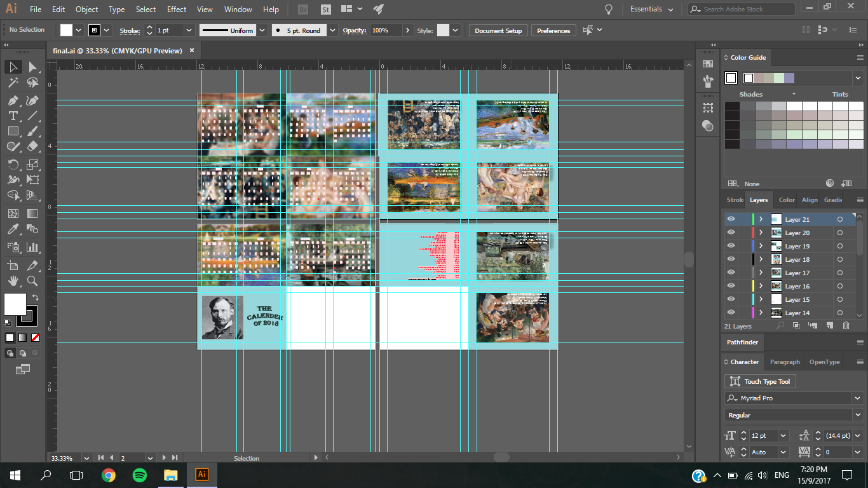
Task: Hide Layer 20 with eye icon
Action: tap(731, 233)
